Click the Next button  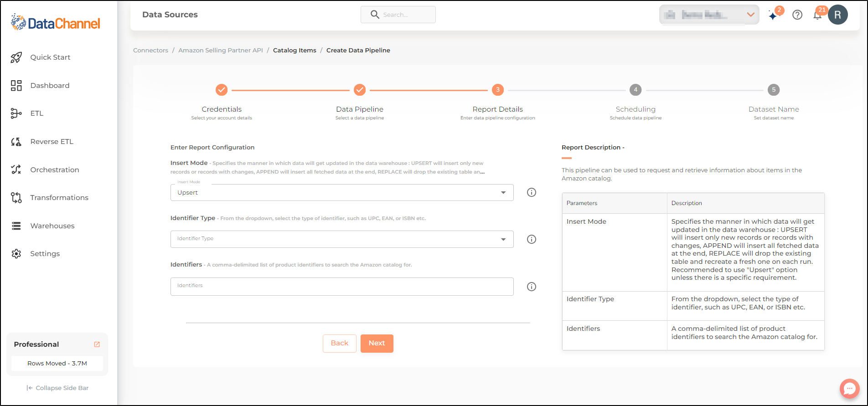coord(377,343)
